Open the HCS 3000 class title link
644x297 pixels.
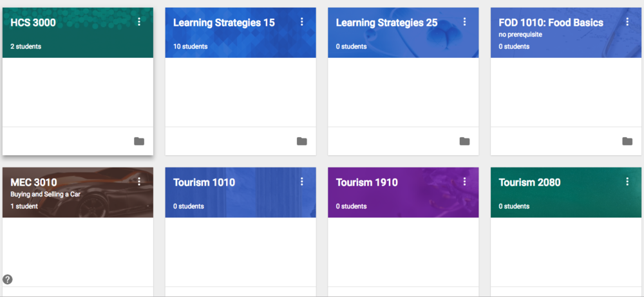pyautogui.click(x=33, y=23)
